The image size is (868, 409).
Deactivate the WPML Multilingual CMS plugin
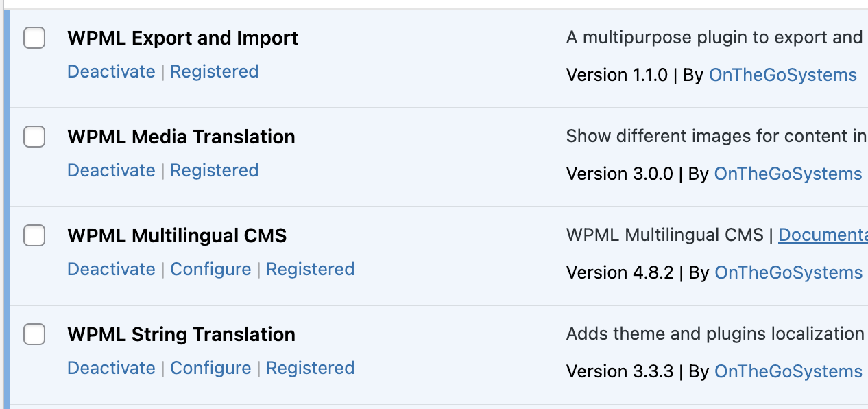click(111, 269)
